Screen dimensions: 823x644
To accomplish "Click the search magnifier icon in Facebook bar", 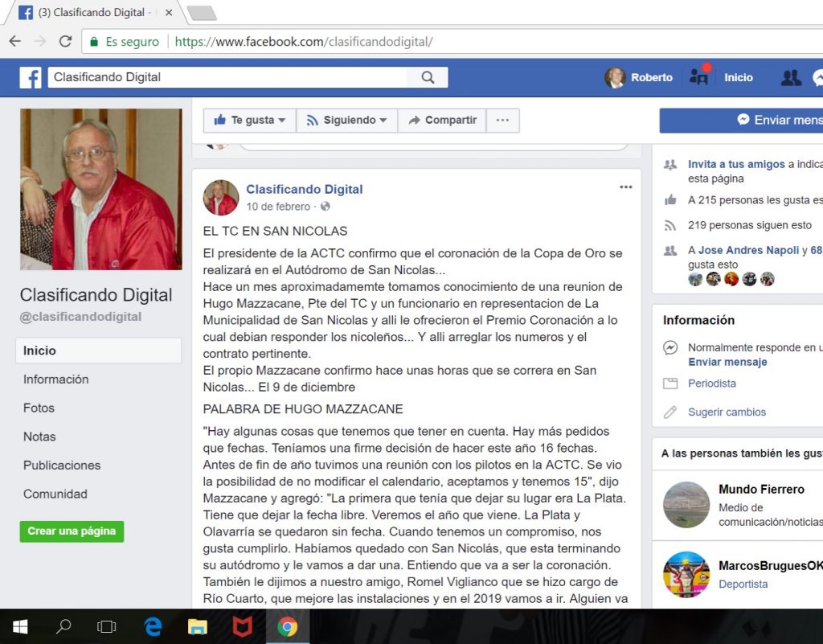I will coord(428,78).
